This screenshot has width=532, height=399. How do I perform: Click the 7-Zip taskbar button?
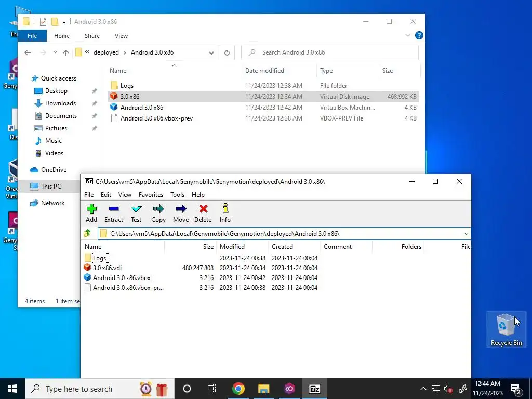pos(314,389)
